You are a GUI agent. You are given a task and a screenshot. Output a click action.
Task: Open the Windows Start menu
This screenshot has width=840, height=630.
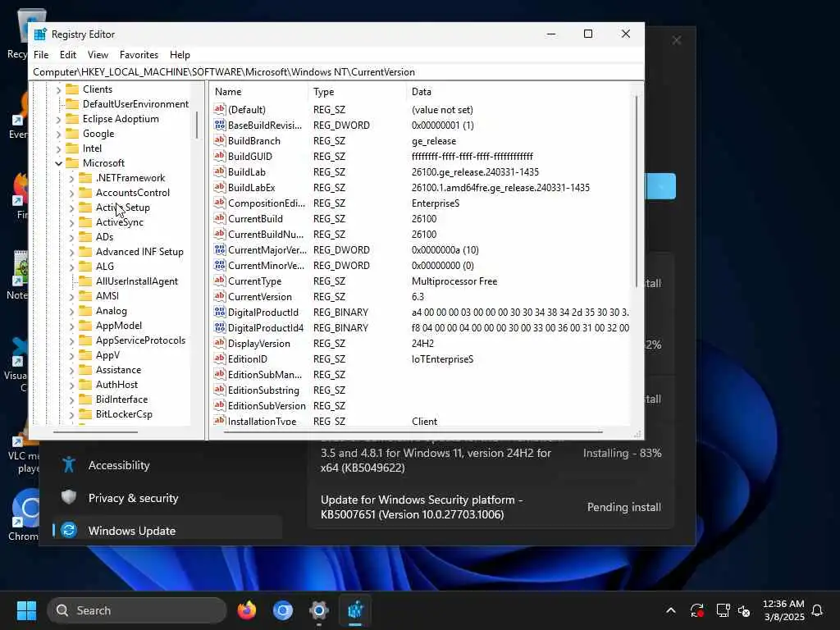point(26,610)
